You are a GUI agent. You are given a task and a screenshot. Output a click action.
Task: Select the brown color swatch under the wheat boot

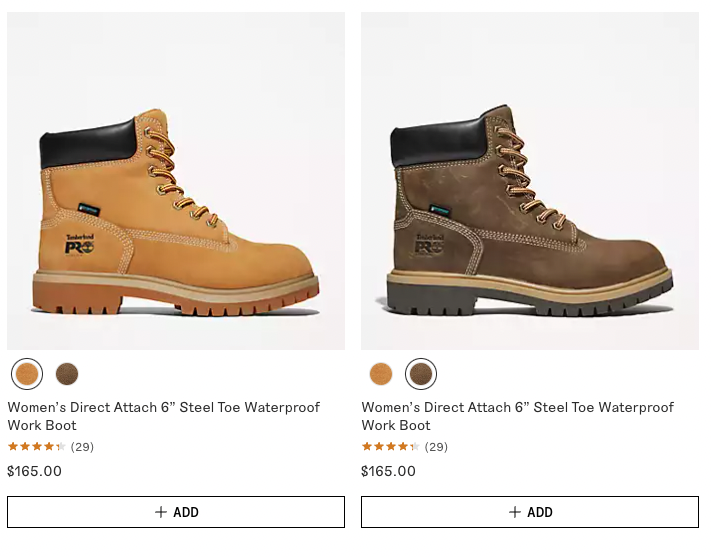67,374
